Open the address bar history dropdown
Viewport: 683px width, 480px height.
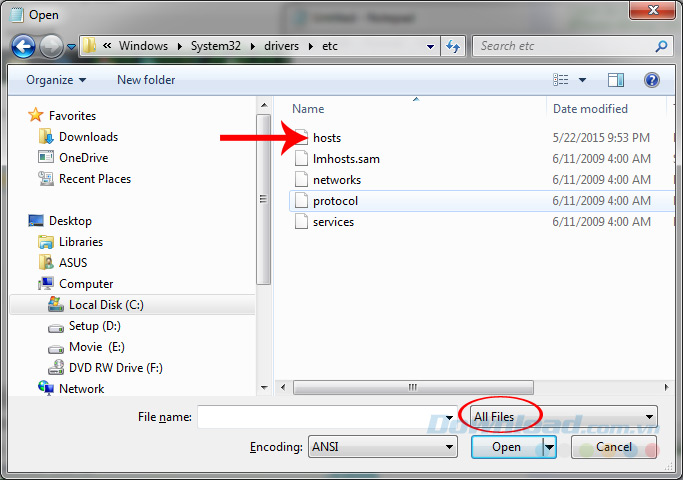pos(430,47)
